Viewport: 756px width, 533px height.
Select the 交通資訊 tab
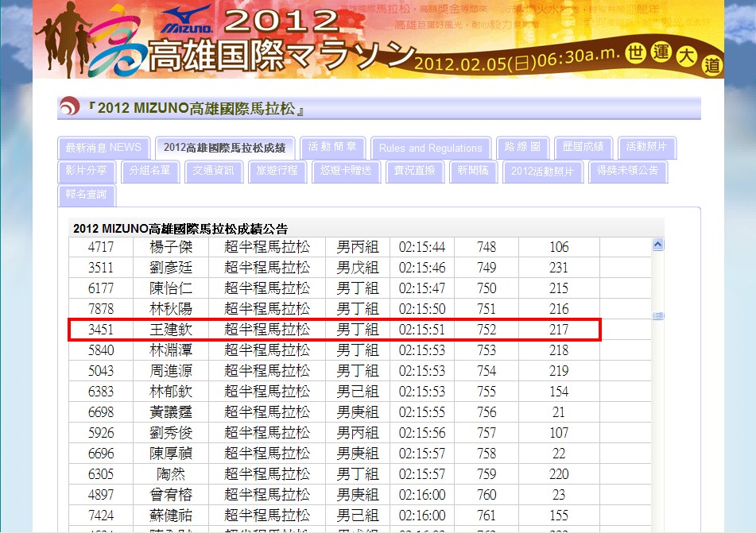(213, 171)
